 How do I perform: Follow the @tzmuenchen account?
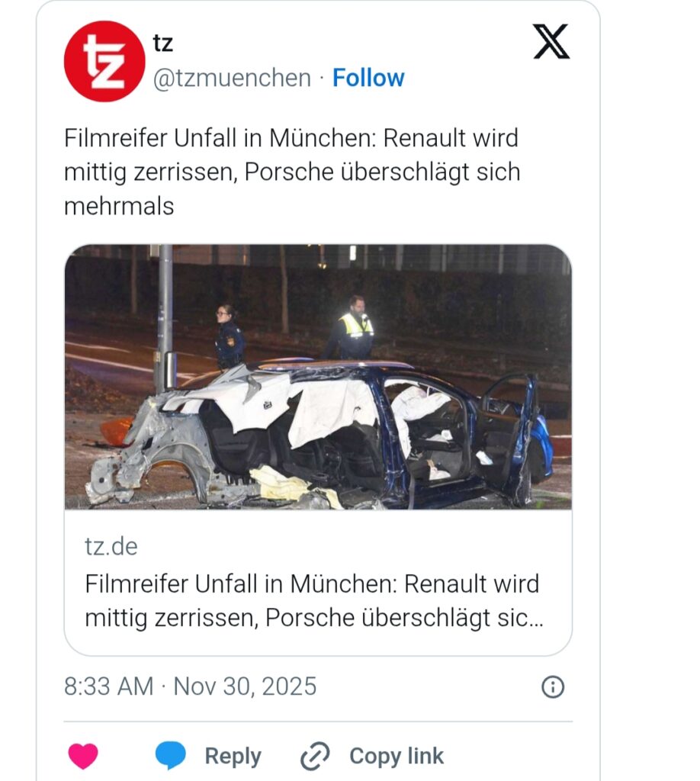click(368, 78)
